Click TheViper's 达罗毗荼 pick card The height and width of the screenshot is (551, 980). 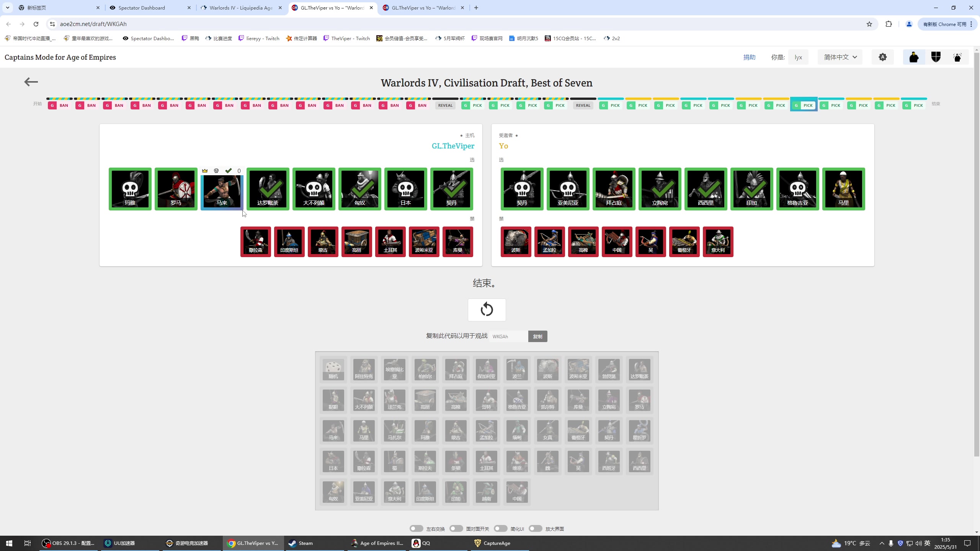click(x=268, y=189)
